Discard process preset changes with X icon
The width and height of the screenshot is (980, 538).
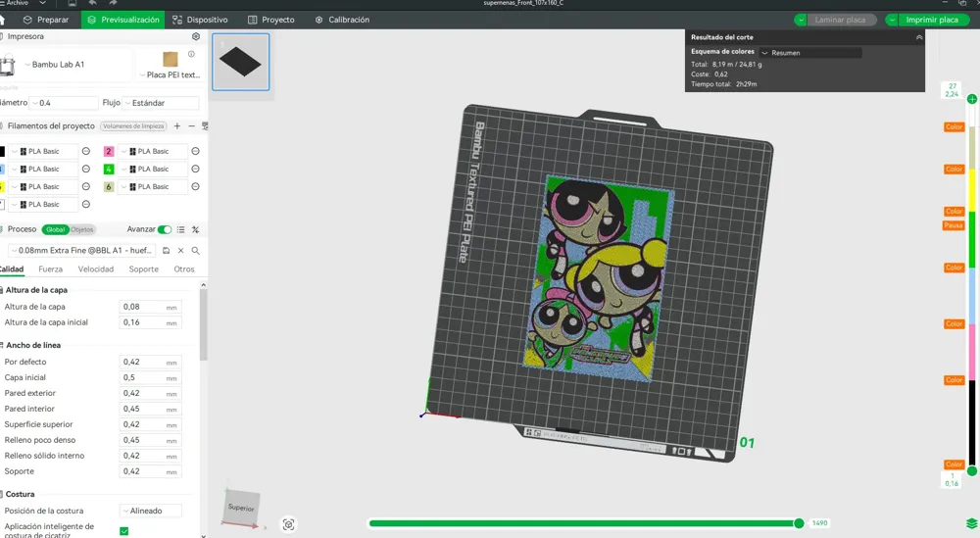tap(180, 251)
